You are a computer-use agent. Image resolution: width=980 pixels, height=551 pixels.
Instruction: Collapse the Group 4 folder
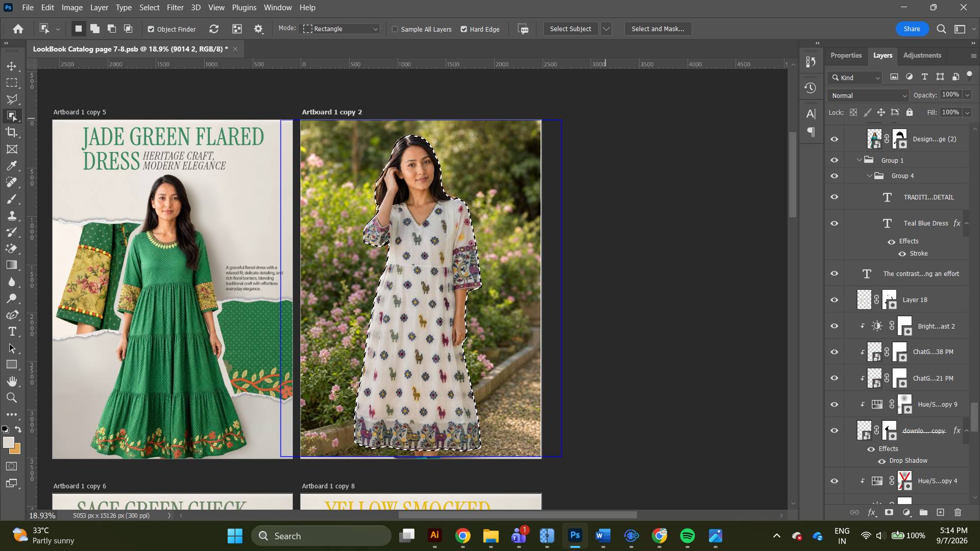point(870,176)
